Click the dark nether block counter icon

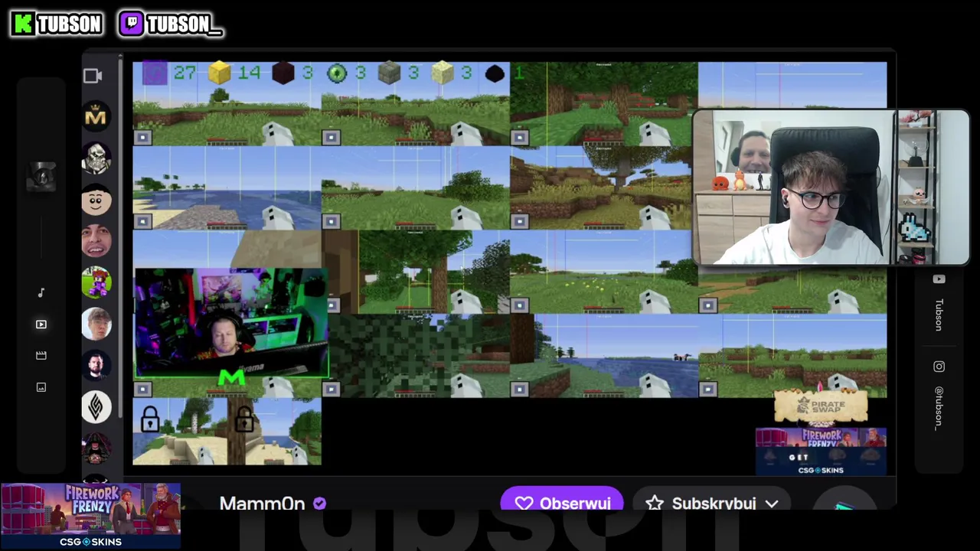[x=283, y=73]
